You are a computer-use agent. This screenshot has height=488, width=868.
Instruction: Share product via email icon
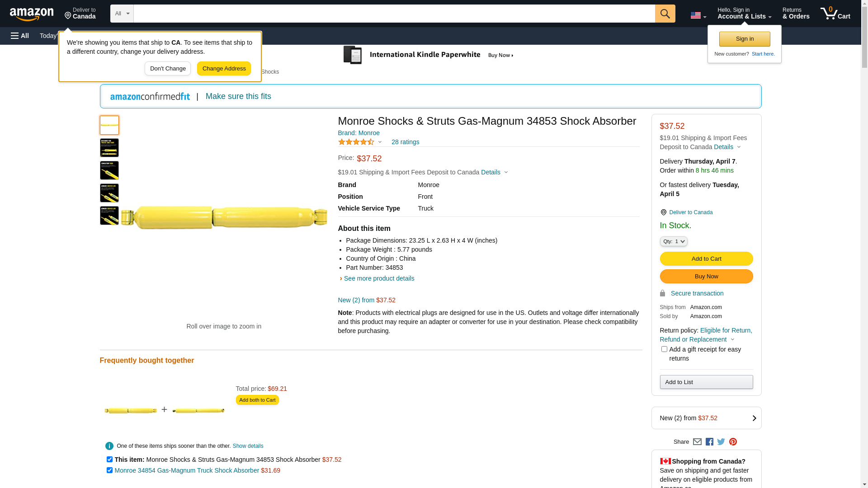tap(697, 442)
